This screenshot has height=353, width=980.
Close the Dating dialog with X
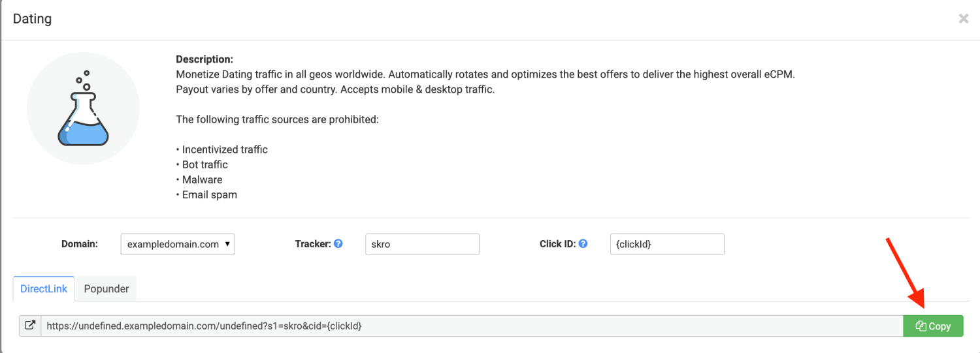[963, 19]
